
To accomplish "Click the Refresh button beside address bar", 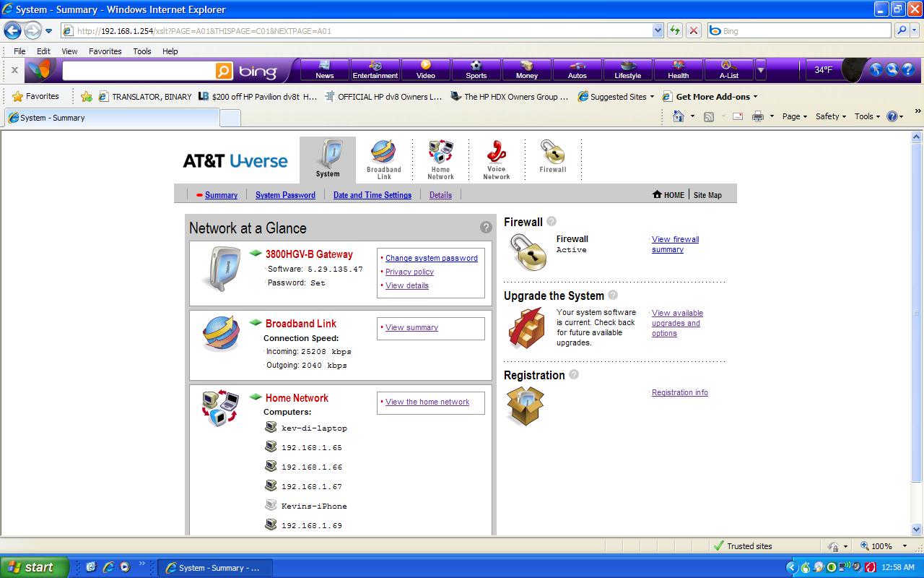I will (675, 30).
